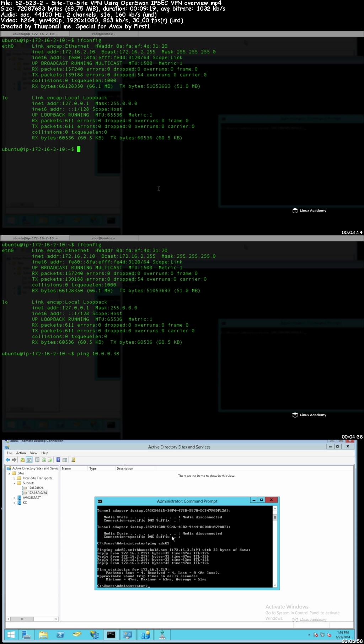Select the root@centos terminal tab in top frame

pyautogui.click(x=103, y=34)
